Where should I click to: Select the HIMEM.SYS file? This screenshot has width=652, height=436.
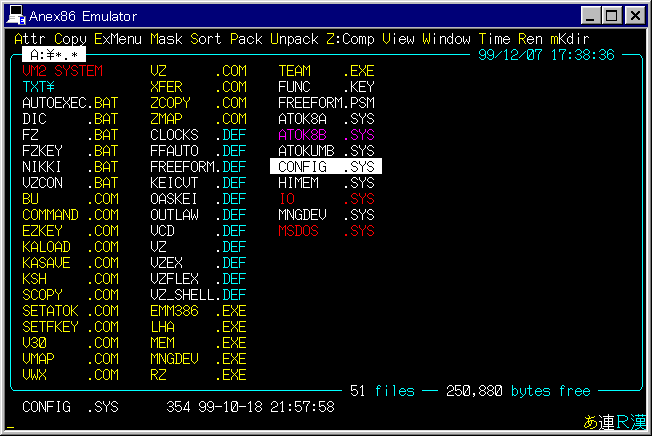click(x=326, y=183)
